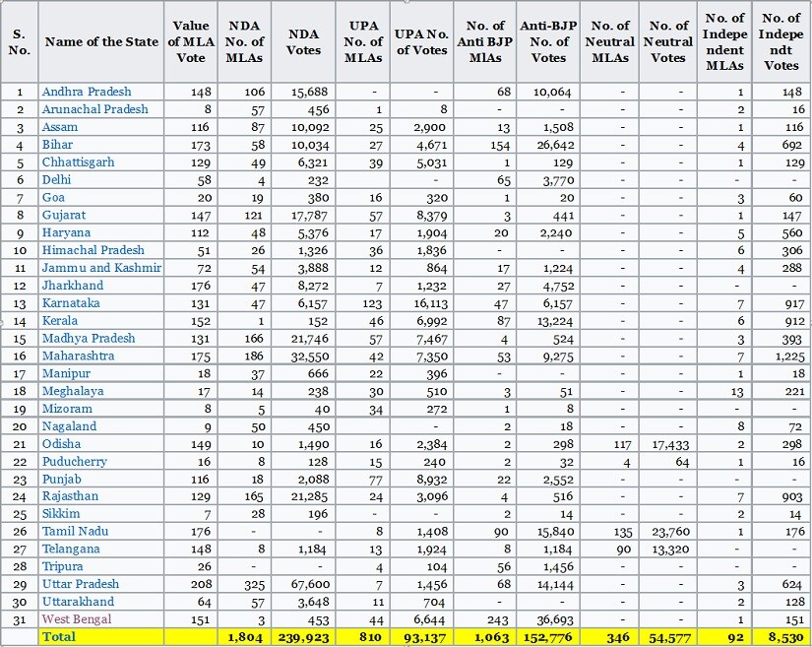The height and width of the screenshot is (647, 812).
Task: Open the visited West Bengal link
Action: [77, 619]
